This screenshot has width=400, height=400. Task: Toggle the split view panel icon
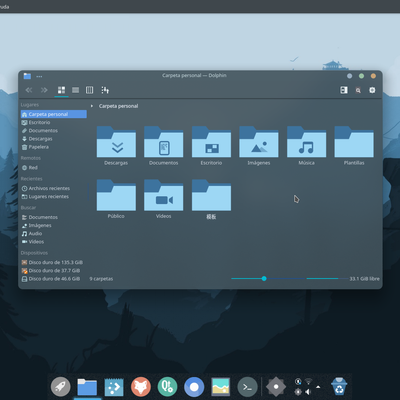click(x=344, y=90)
